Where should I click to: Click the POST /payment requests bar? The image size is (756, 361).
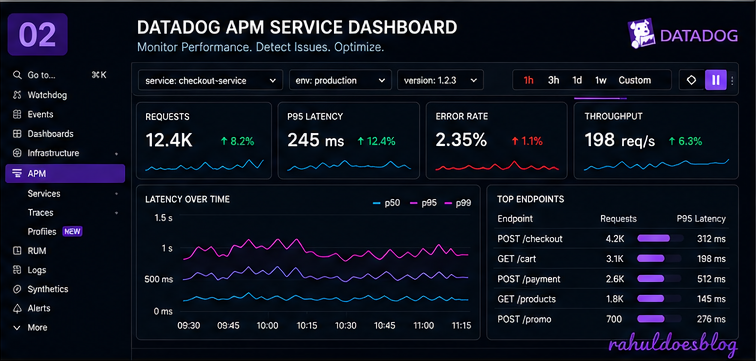(x=659, y=279)
